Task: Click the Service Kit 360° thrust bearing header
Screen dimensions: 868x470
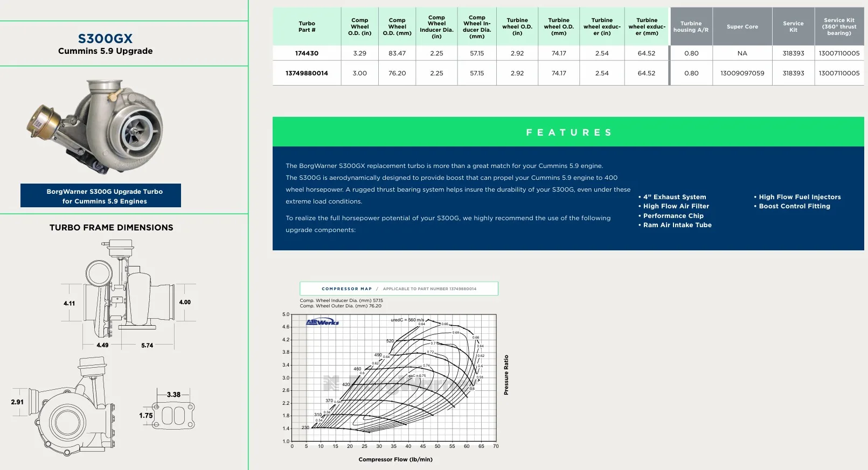Action: tap(839, 27)
